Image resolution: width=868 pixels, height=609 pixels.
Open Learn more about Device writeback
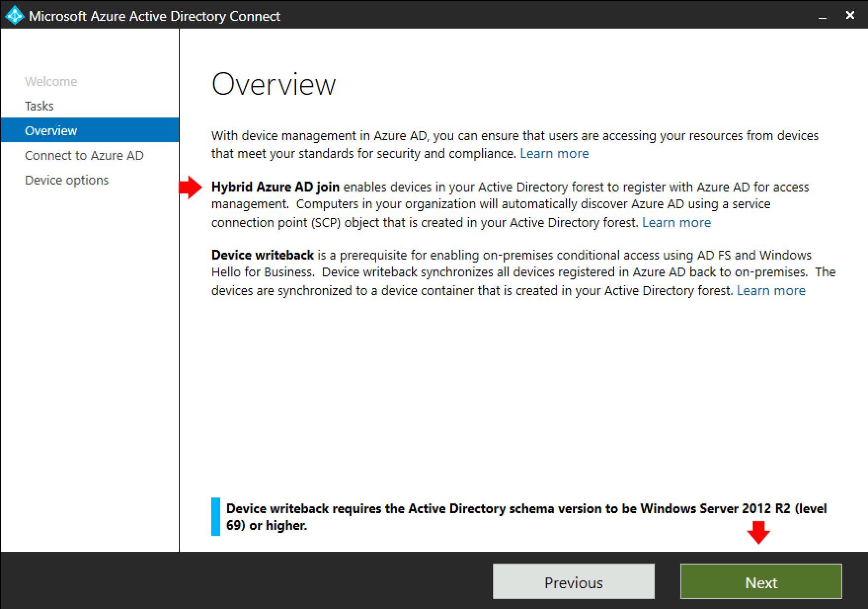pos(771,291)
